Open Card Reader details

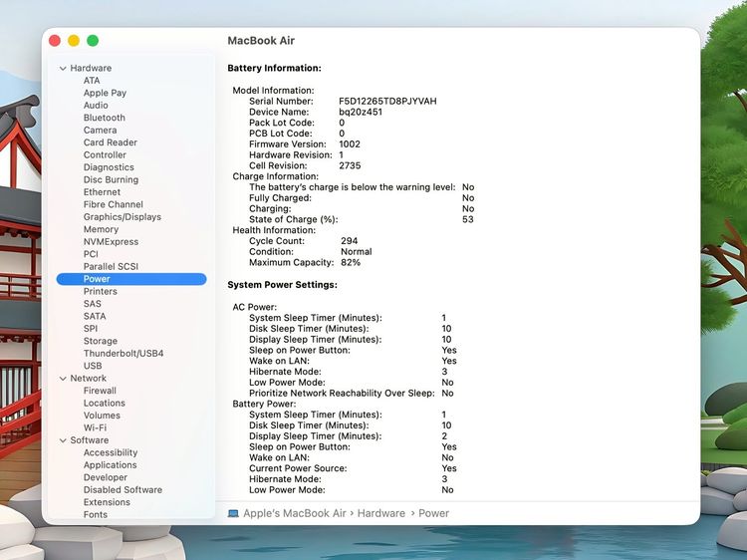pyautogui.click(x=110, y=142)
